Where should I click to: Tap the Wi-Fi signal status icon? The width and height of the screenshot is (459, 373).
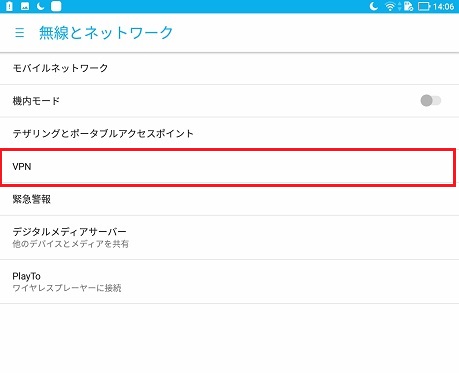[x=390, y=6]
